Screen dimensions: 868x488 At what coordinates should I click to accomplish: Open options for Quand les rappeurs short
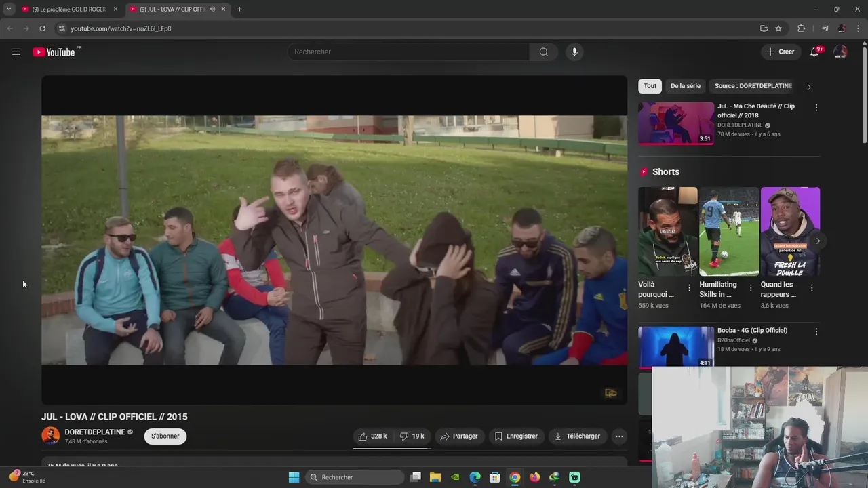coord(812,288)
